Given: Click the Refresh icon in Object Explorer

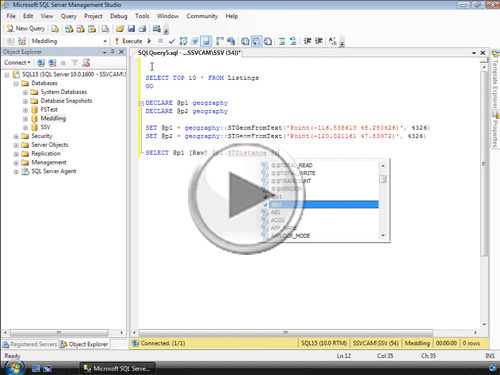Looking at the screenshot, I should [86, 63].
